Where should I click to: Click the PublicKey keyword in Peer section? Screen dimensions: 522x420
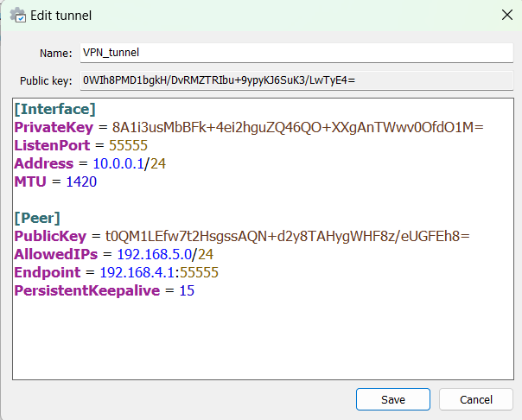(x=50, y=236)
